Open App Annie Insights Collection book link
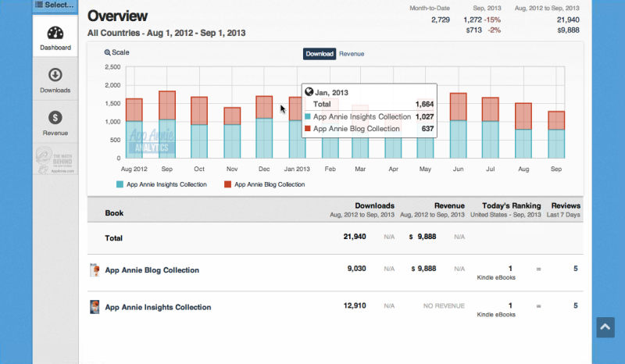Image resolution: width=625 pixels, height=364 pixels. pyautogui.click(x=158, y=308)
